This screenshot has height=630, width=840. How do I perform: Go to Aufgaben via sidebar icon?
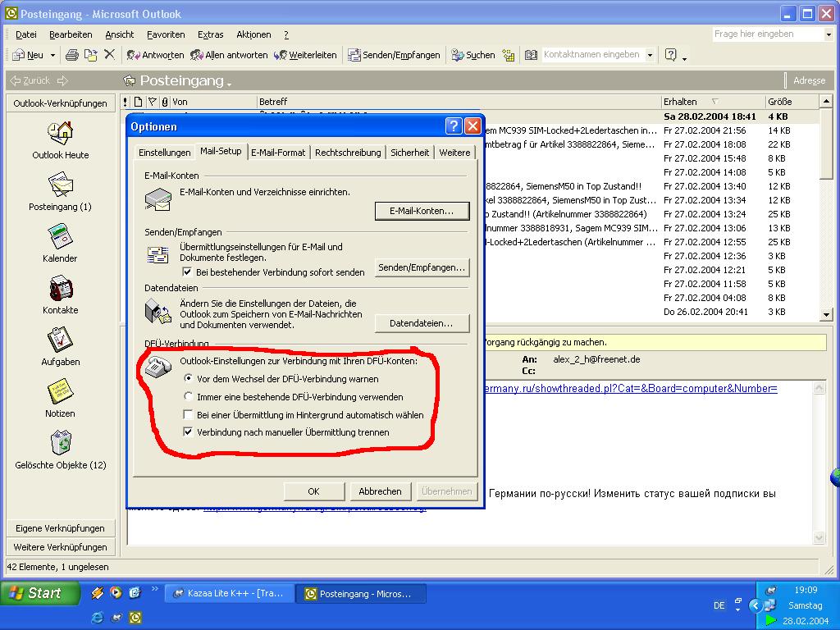(x=61, y=340)
